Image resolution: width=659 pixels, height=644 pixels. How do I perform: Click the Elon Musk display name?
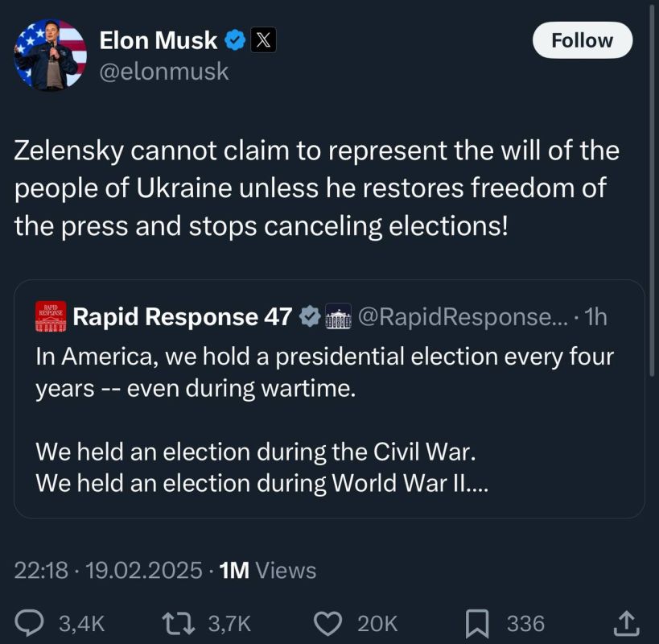(158, 40)
